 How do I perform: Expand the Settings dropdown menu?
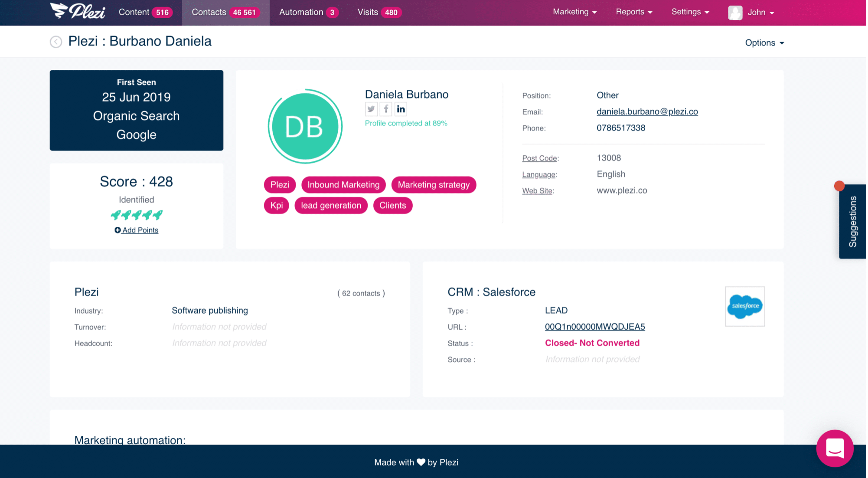pos(690,12)
